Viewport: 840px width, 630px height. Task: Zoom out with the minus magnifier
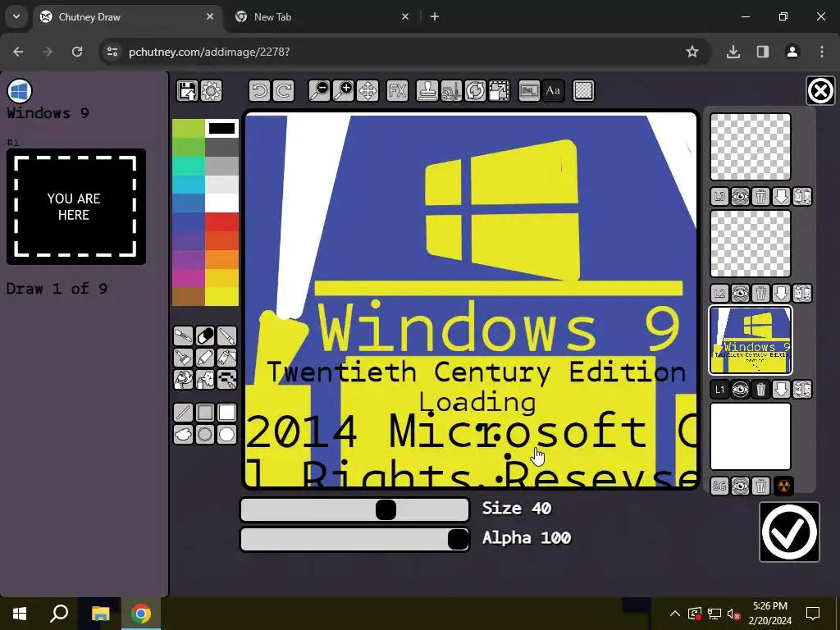[319, 91]
